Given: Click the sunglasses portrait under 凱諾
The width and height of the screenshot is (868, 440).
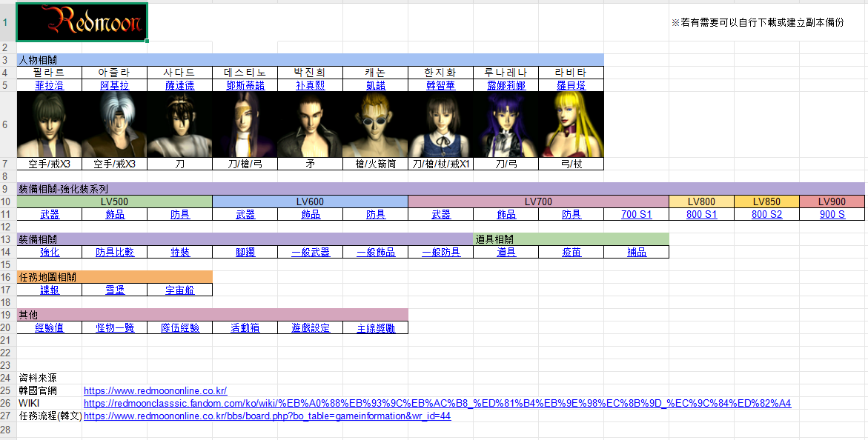Looking at the screenshot, I should click(x=375, y=124).
